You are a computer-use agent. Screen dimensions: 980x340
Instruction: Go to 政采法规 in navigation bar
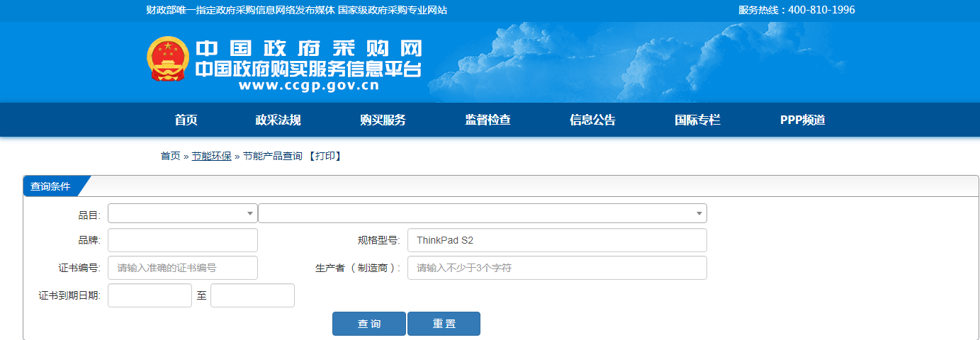tap(278, 120)
